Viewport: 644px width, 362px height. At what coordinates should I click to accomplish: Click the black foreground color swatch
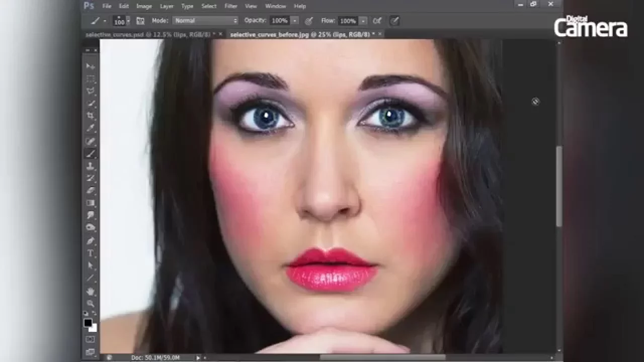pos(88,322)
